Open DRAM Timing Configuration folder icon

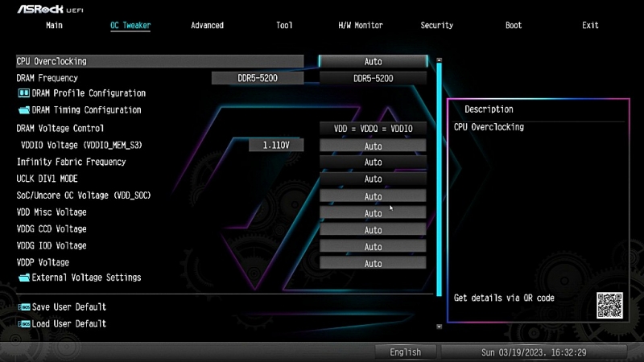tap(24, 110)
